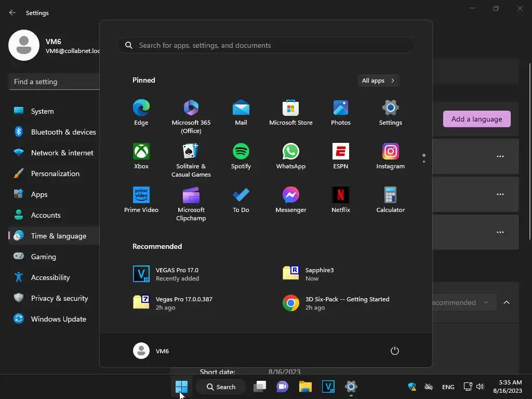This screenshot has width=532, height=399.
Task: Open WhatsApp pinned app
Action: [x=291, y=156]
